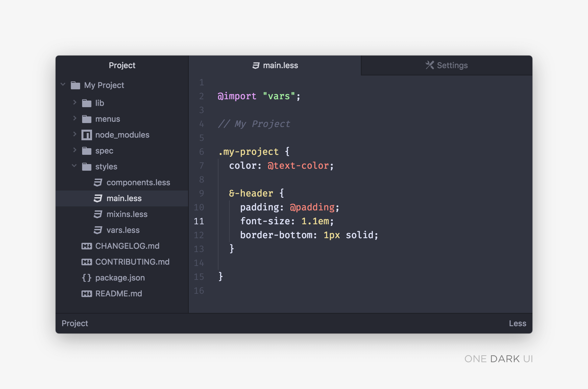The height and width of the screenshot is (389, 588).
Task: Click line number 11 in the gutter
Action: click(x=199, y=221)
